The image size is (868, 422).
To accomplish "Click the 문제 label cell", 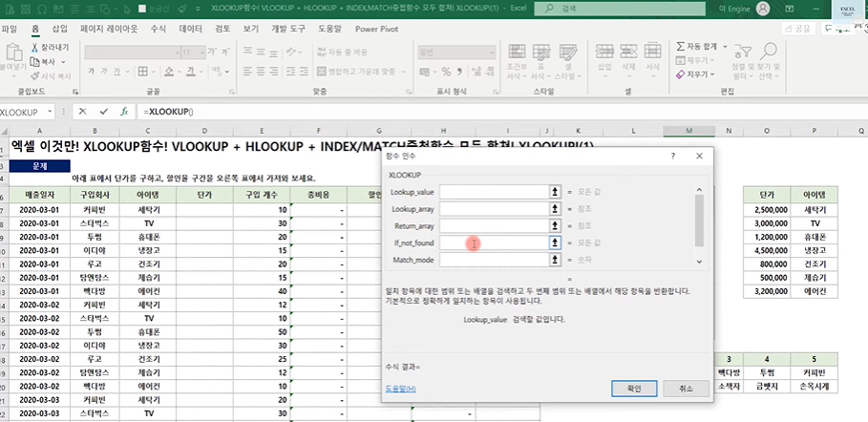I will point(40,165).
